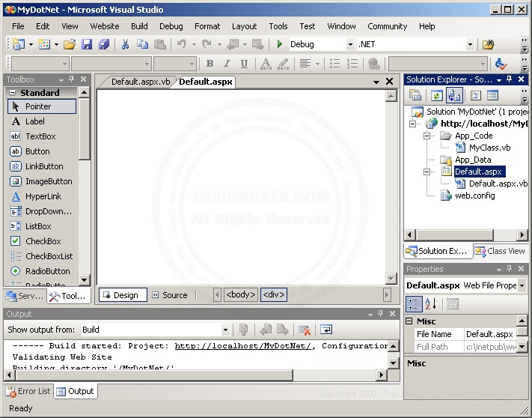Click the Redo arrow icon
The width and height of the screenshot is (532, 418).
click(207, 44)
